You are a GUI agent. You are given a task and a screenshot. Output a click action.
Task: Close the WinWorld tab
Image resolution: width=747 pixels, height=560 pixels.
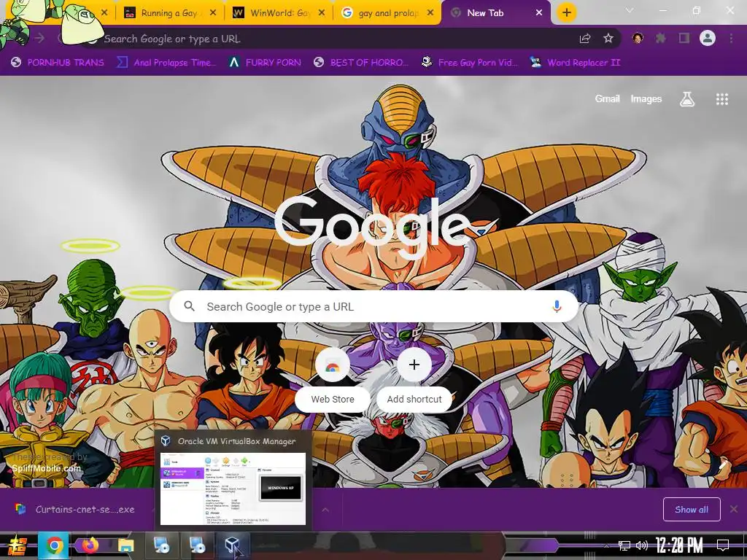322,13
